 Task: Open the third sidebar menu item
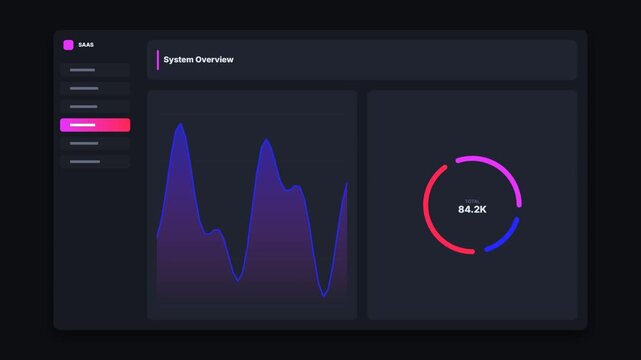coord(95,107)
